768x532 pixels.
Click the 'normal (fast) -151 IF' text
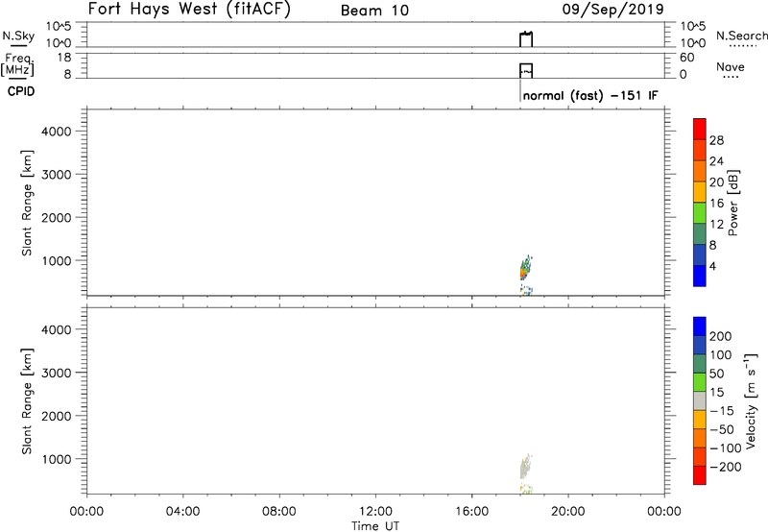coord(590,95)
